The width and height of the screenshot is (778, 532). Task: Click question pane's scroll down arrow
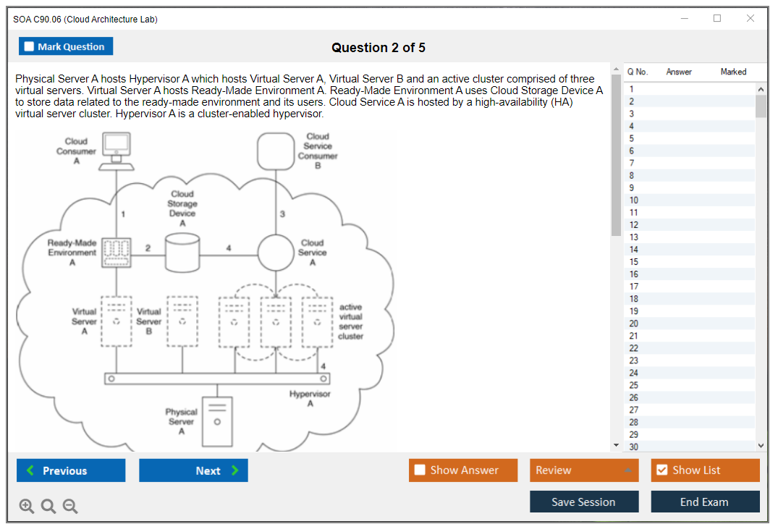[616, 444]
